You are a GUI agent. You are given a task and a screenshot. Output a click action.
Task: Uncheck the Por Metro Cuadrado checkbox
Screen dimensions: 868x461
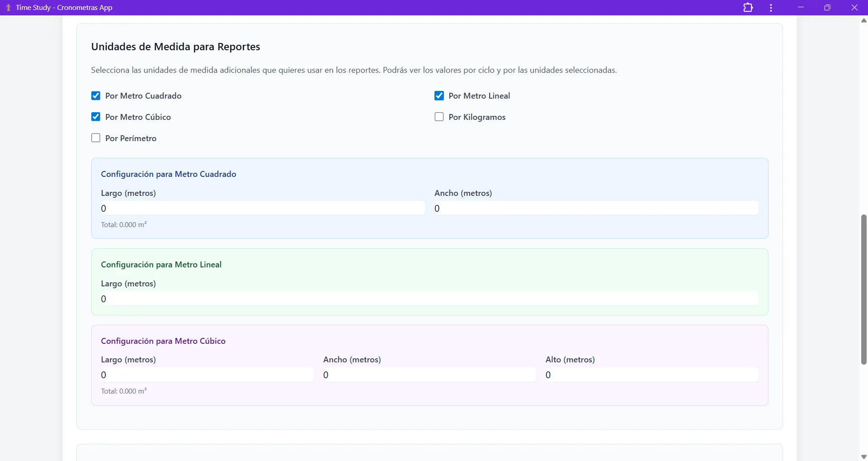pos(96,96)
